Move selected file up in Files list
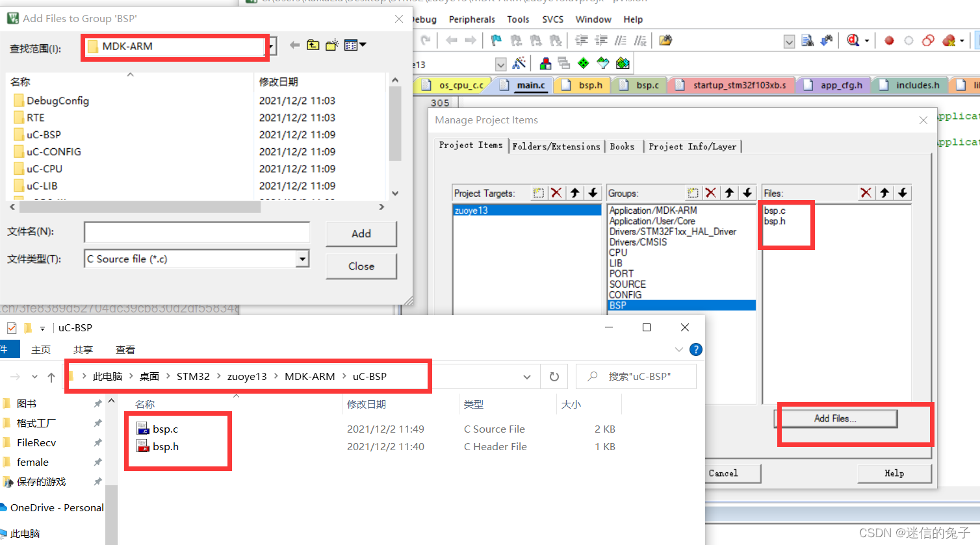The image size is (980, 545). click(884, 193)
